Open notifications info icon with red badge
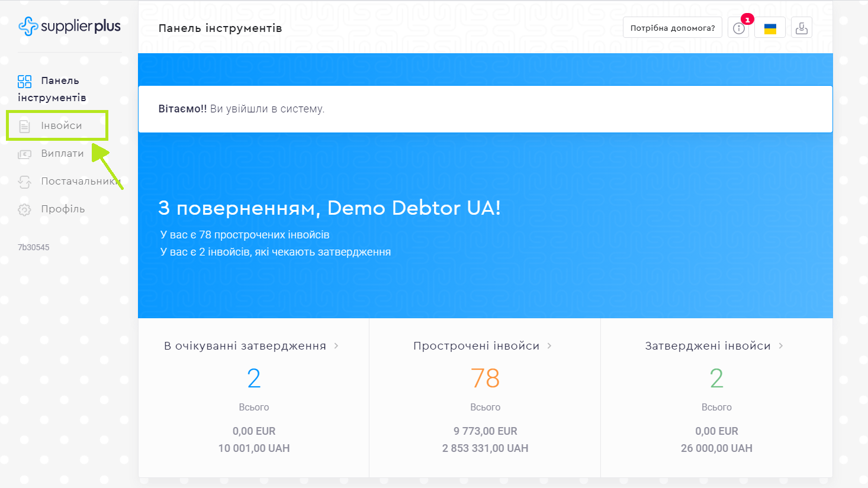The height and width of the screenshot is (488, 868). point(738,28)
